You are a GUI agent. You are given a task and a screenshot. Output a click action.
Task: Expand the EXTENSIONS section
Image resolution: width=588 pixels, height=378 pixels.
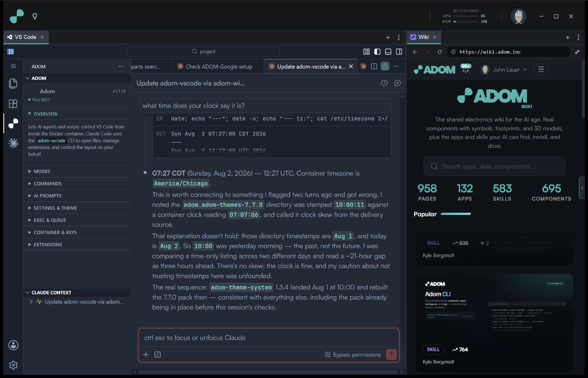click(77, 244)
